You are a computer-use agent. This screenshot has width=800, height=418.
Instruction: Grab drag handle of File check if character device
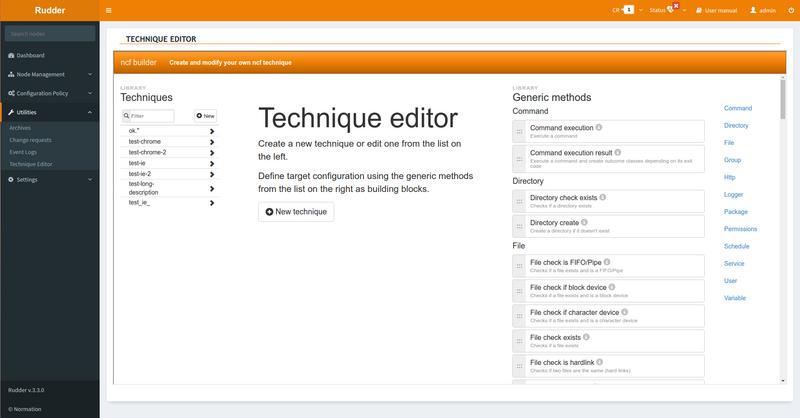pyautogui.click(x=519, y=316)
